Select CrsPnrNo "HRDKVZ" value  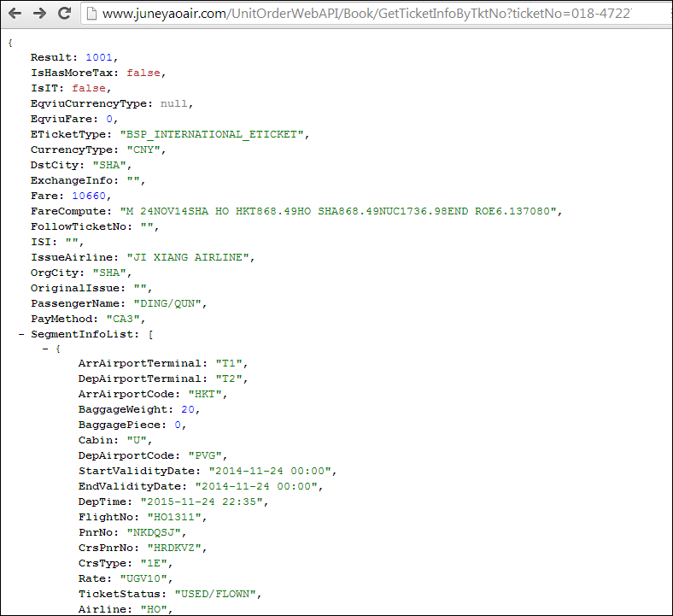click(x=174, y=549)
